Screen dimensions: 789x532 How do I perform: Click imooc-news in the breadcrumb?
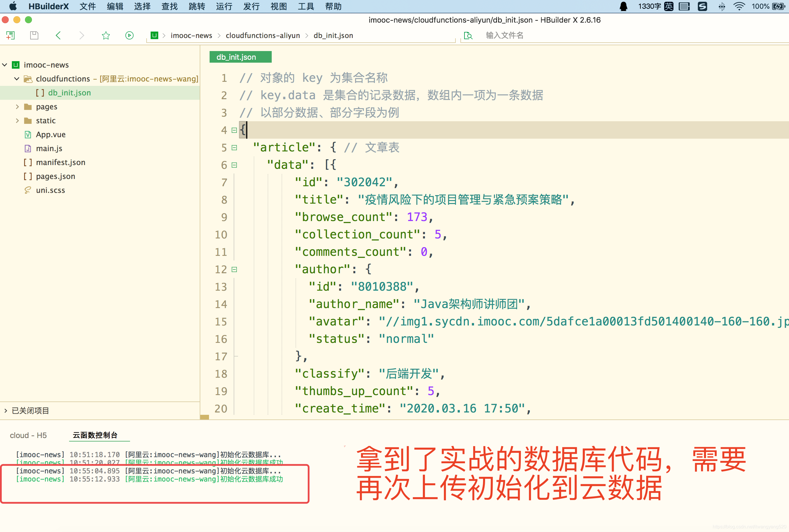click(191, 35)
